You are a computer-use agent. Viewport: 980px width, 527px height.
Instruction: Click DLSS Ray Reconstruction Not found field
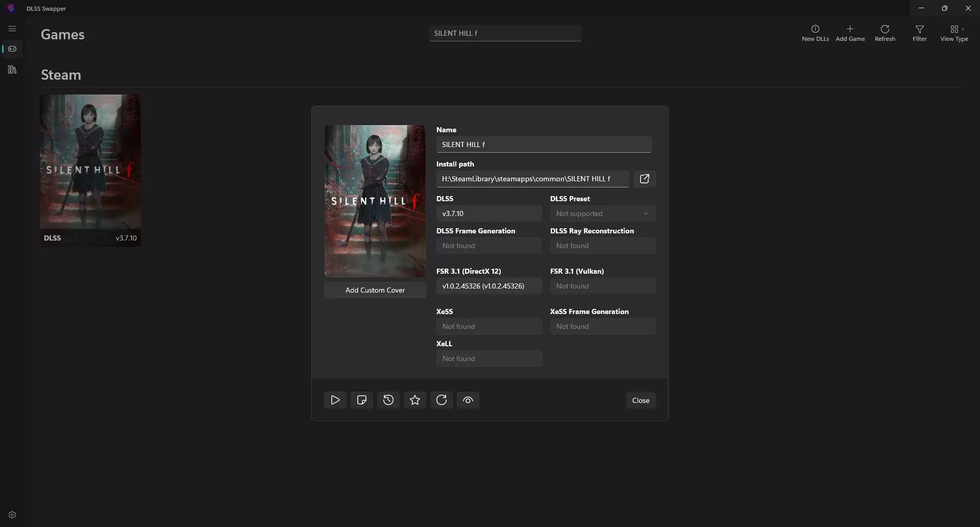[x=602, y=246]
